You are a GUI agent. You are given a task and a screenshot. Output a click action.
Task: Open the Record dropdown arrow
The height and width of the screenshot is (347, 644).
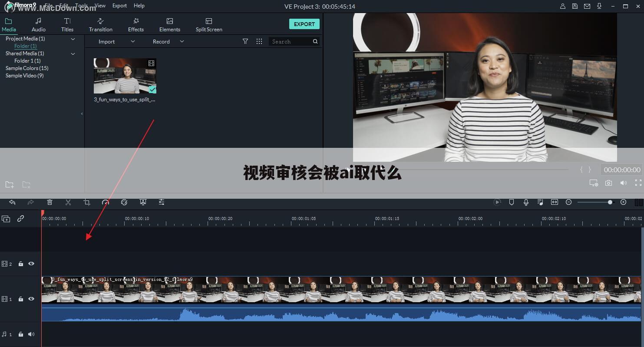[x=182, y=41]
